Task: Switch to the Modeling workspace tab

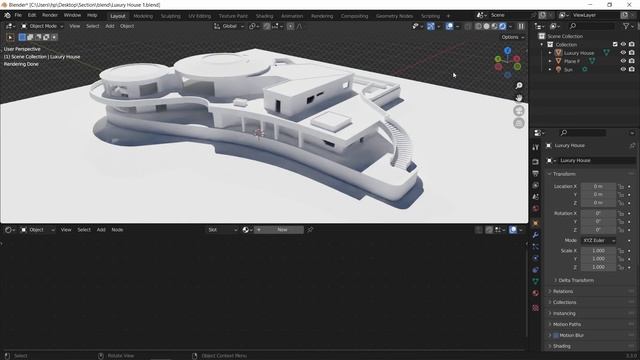Action: coord(143,16)
